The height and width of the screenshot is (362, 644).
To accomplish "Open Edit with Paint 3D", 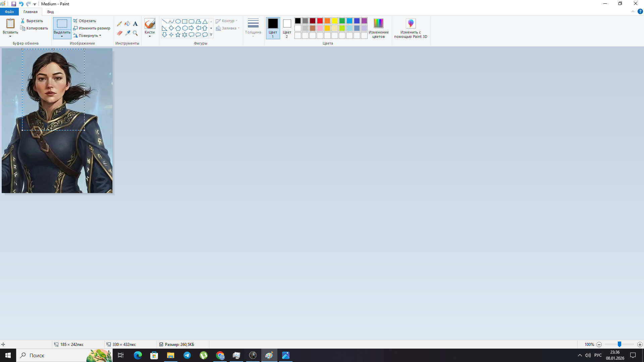I will 411,28.
